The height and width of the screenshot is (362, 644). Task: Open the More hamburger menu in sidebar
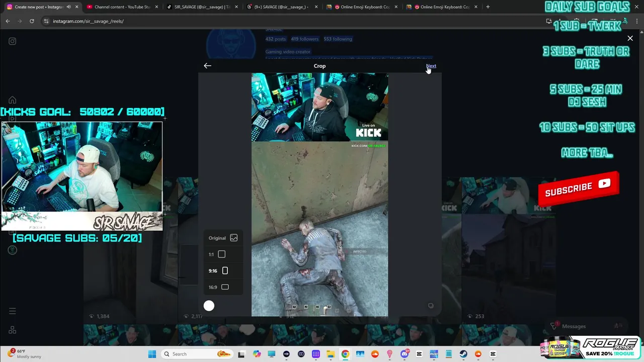tap(13, 311)
